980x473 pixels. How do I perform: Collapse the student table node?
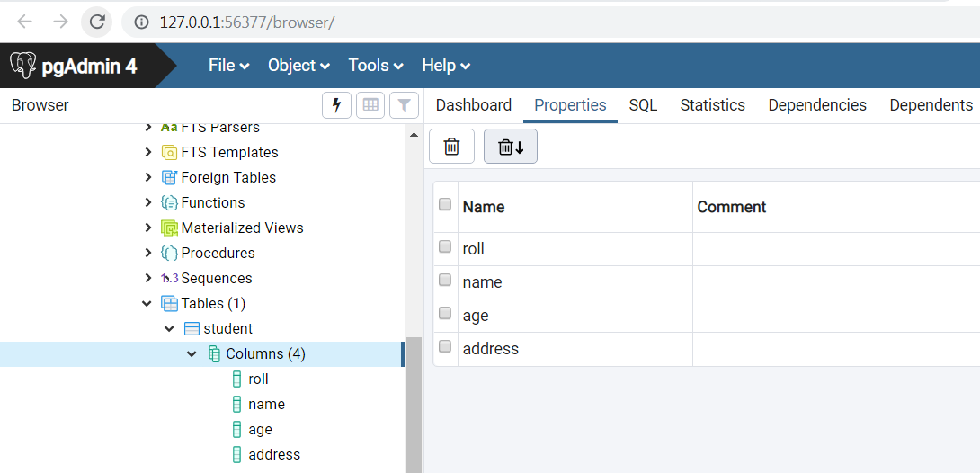click(x=169, y=328)
